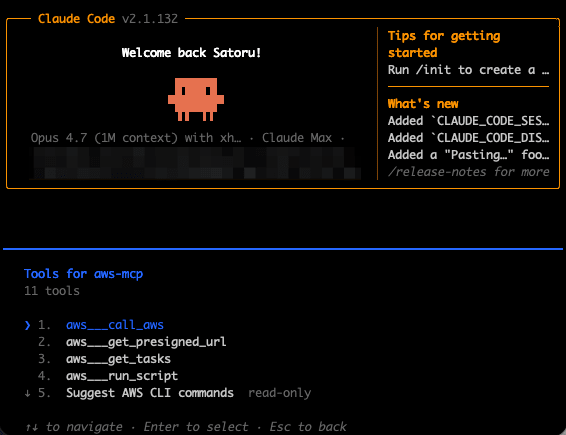This screenshot has width=566, height=435.
Task: Click the Opus 4.7 (1M context) model text
Action: click(x=136, y=138)
